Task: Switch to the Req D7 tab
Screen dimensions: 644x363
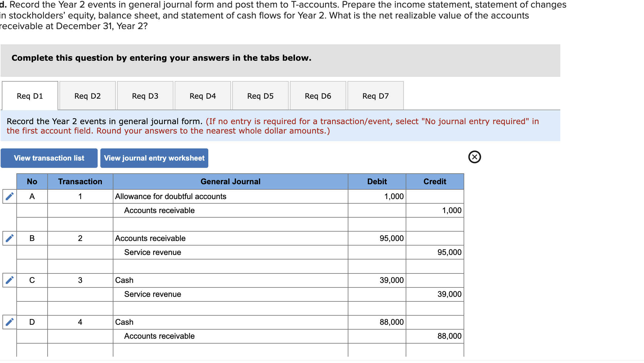Action: 375,96
